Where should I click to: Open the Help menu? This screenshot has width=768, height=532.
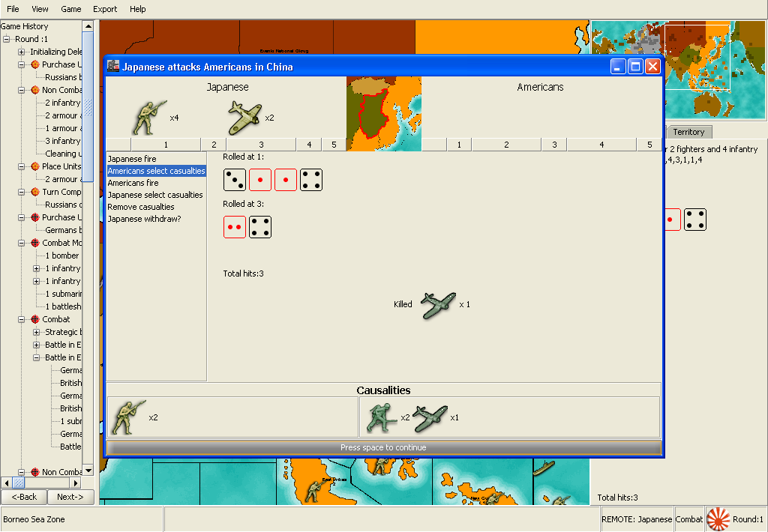coord(138,9)
